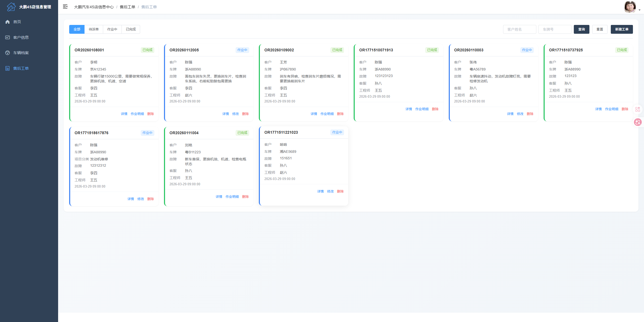644x322 pixels.
Task: Click 删除 on order OR1771511221023
Action: [x=340, y=191]
